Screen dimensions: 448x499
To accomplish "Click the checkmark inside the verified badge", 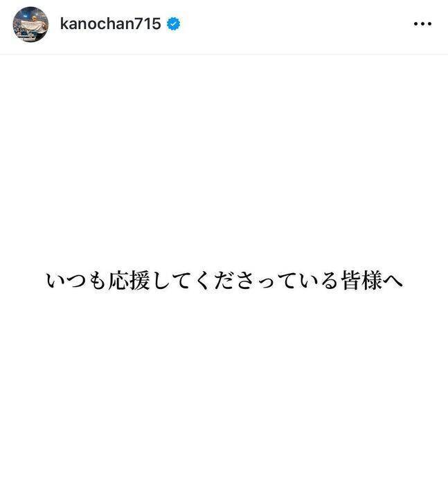I will [x=174, y=24].
